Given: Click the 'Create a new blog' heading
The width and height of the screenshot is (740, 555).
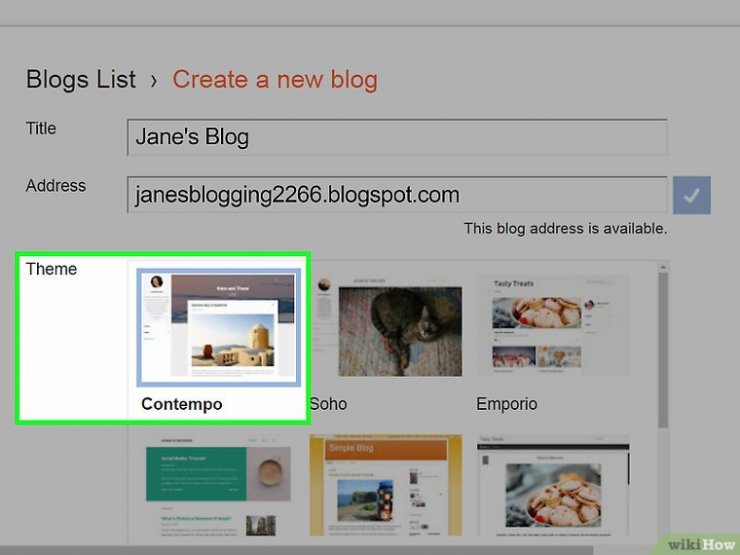Looking at the screenshot, I should pyautogui.click(x=275, y=79).
